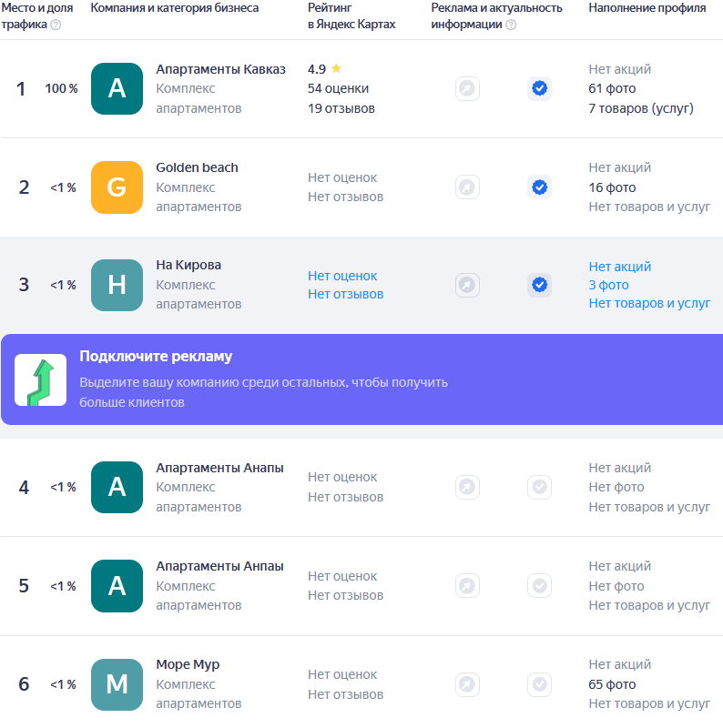Click H logo of На Кирова
723x728 pixels.
(x=117, y=285)
